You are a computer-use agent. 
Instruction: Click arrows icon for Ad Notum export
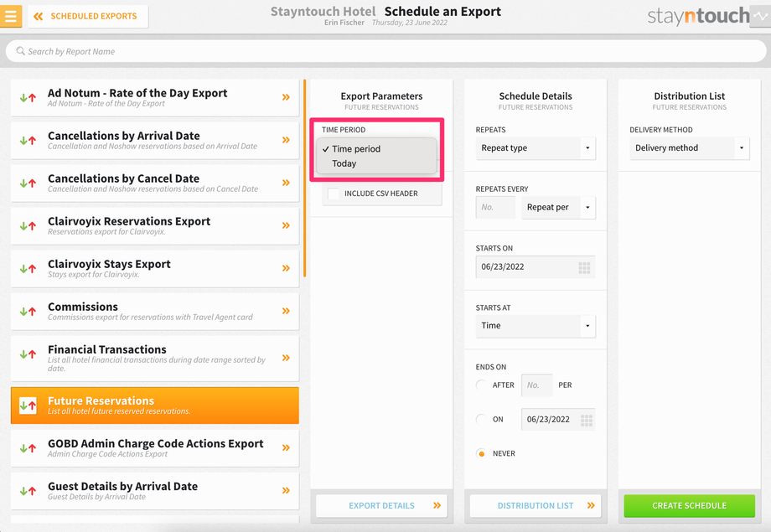pos(28,98)
